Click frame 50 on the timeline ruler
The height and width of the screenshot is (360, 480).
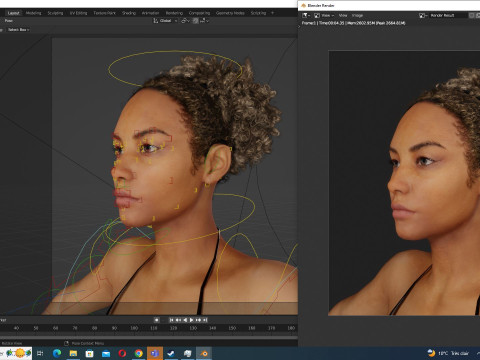point(36,328)
